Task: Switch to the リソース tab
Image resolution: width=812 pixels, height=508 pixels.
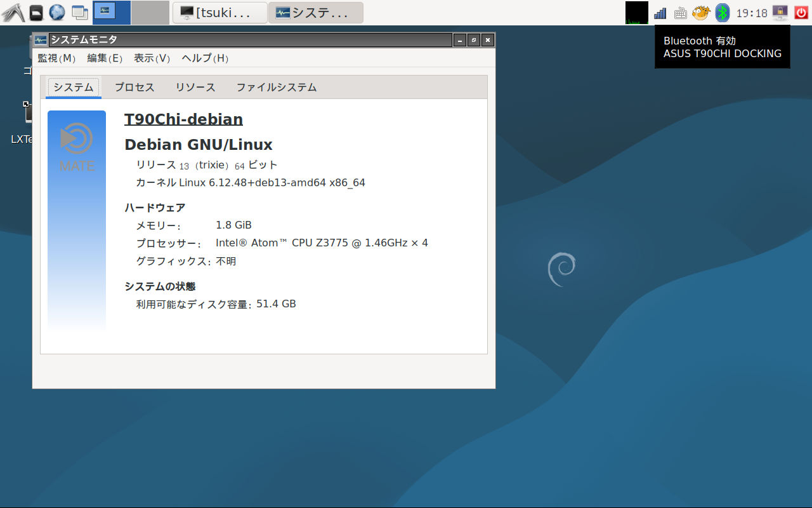Action: pyautogui.click(x=195, y=88)
